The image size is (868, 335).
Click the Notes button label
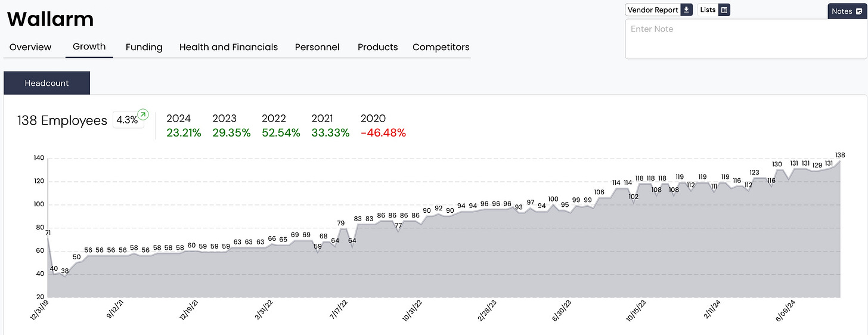point(842,11)
